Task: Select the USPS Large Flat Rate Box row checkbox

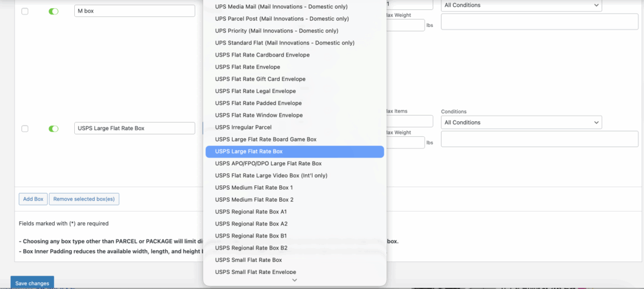Action: [x=25, y=129]
